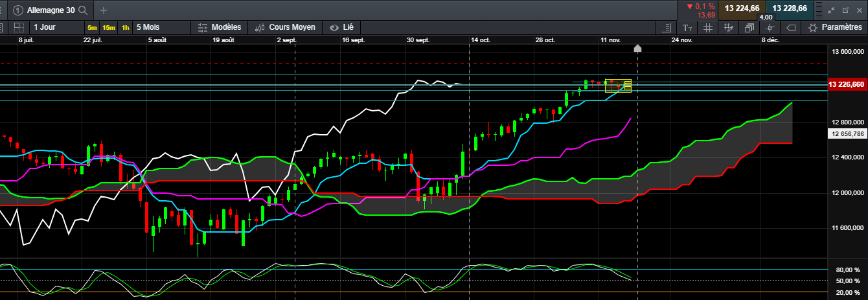Select the 1h timeframe shortcut
Screen dimensions: 868x300
[125, 27]
